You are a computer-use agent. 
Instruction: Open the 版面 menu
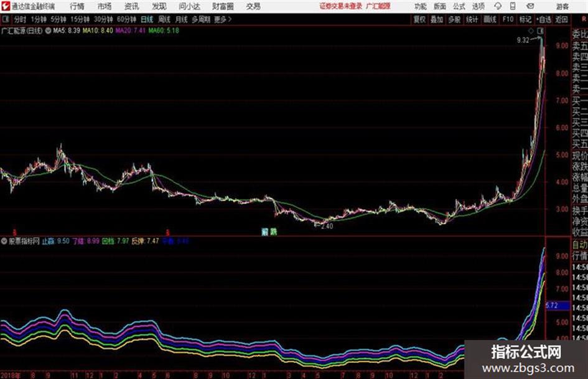click(x=440, y=6)
